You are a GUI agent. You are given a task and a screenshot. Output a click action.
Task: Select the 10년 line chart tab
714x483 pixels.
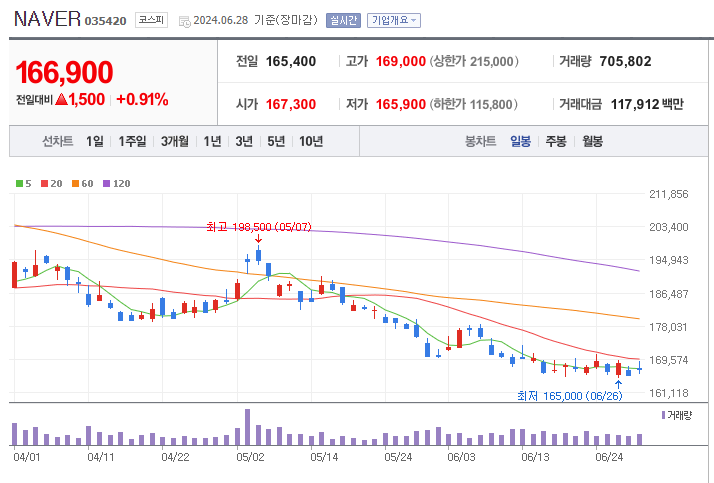coord(311,142)
